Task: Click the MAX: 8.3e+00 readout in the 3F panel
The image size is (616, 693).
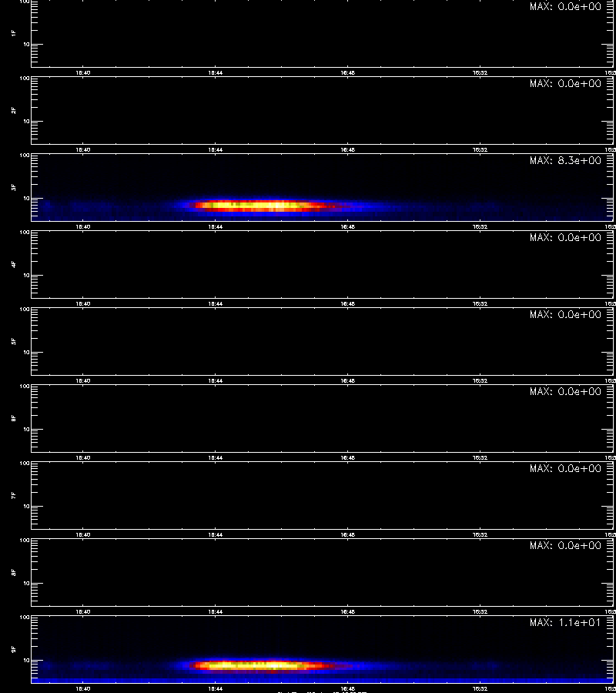Action: (566, 160)
